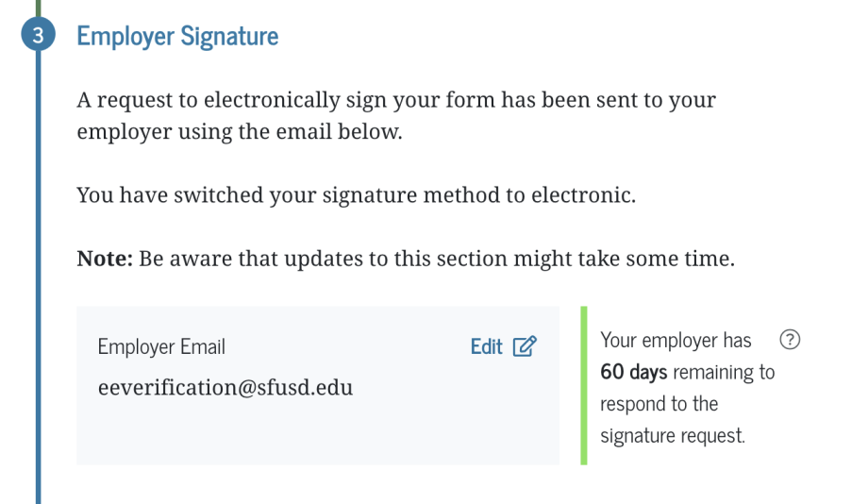Image resolution: width=868 pixels, height=504 pixels.
Task: Click the green status bar beside deadline
Action: (584, 385)
